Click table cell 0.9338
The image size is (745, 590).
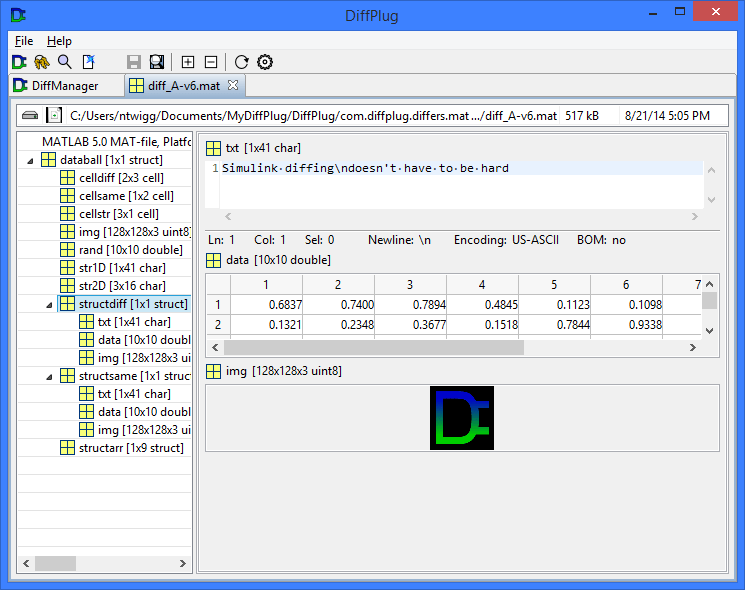626,325
